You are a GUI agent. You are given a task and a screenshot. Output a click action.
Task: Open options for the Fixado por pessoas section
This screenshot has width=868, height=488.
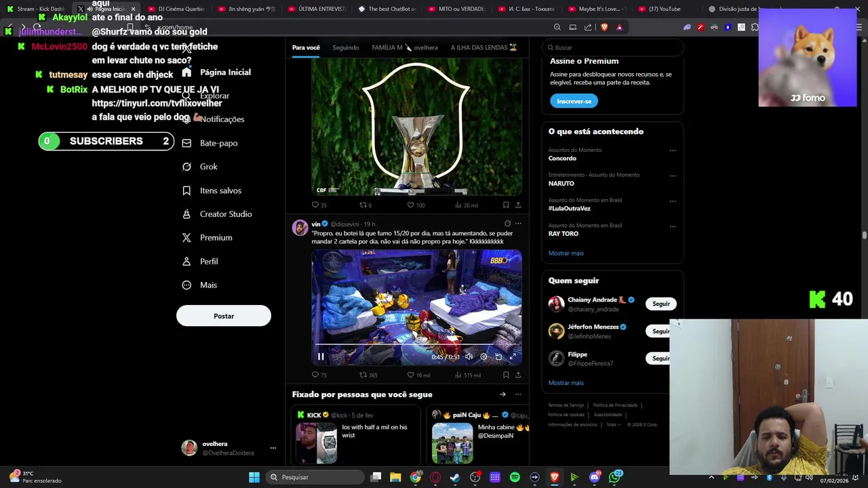(518, 394)
